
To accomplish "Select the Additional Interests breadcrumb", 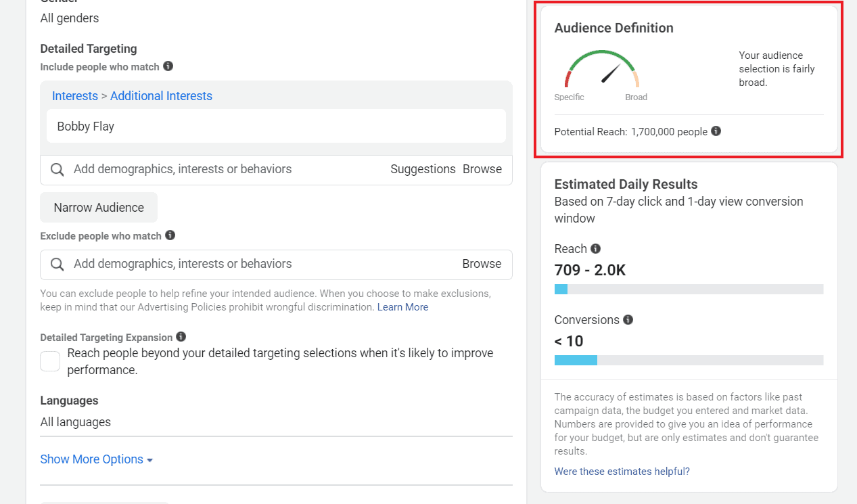I will pos(161,95).
